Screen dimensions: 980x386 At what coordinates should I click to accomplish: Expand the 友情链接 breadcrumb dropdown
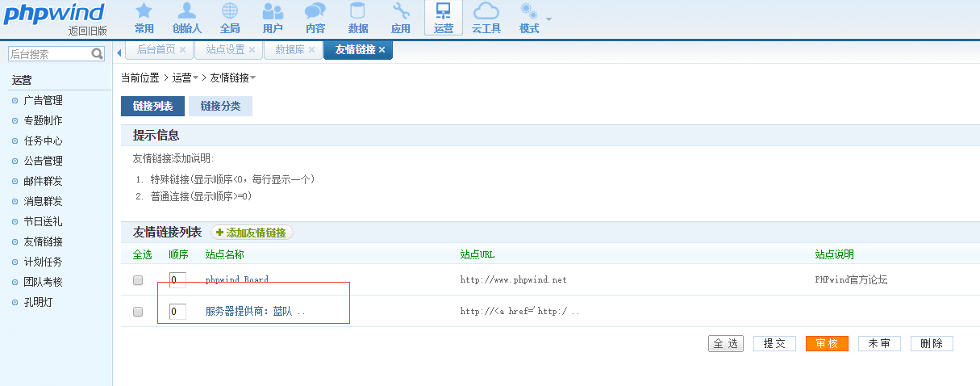coord(252,78)
